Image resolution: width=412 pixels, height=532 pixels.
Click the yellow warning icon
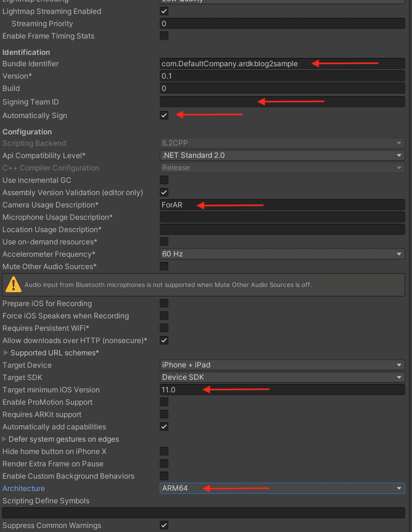[x=14, y=284]
